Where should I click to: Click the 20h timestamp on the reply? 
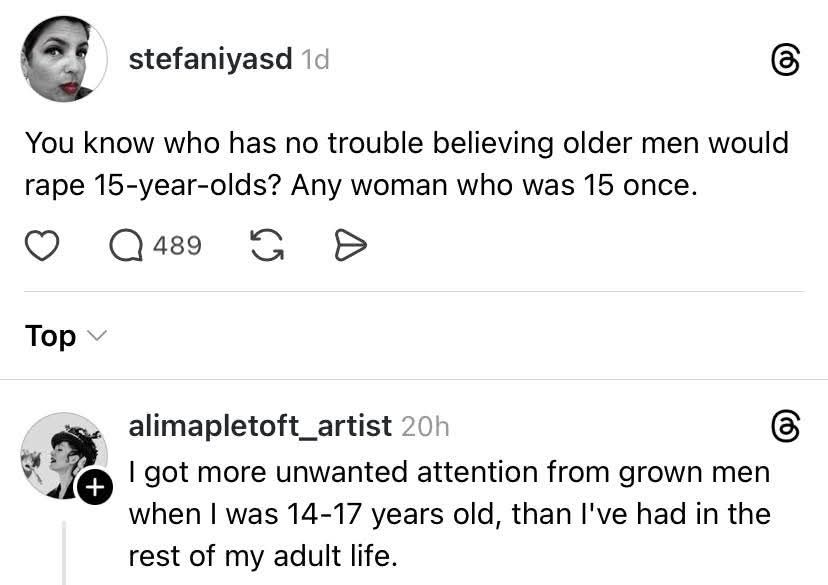424,427
